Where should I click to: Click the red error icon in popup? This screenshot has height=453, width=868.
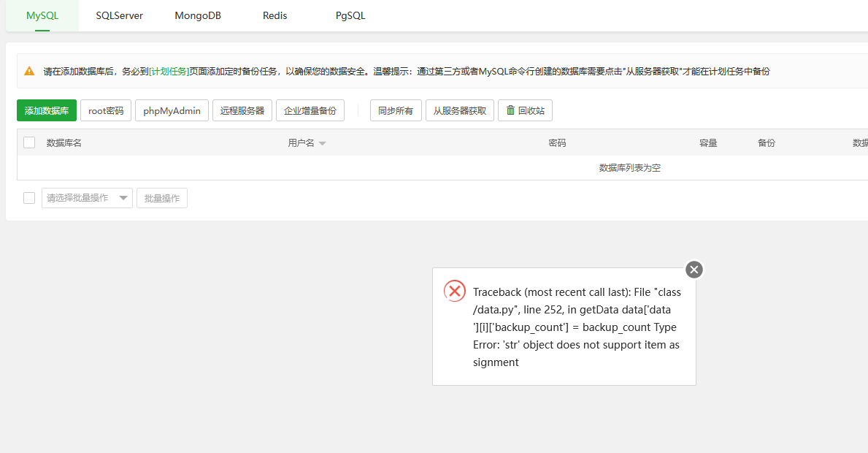(455, 291)
